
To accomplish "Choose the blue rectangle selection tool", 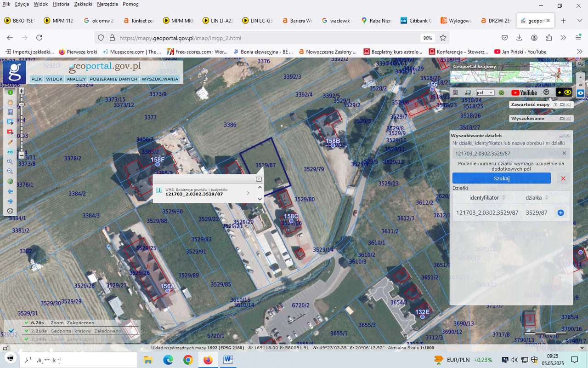I will pyautogui.click(x=10, y=122).
